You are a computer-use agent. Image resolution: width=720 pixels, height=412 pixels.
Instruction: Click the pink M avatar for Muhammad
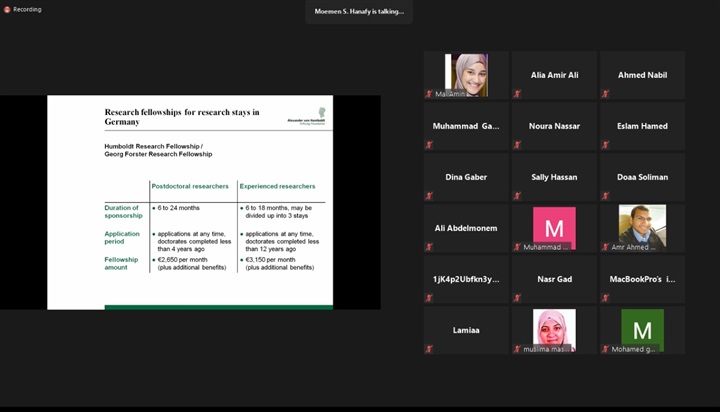[x=554, y=225]
